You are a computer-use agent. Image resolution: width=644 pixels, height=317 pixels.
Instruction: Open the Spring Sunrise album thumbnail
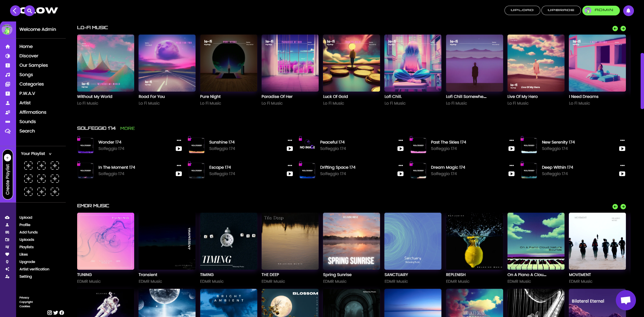pyautogui.click(x=351, y=241)
